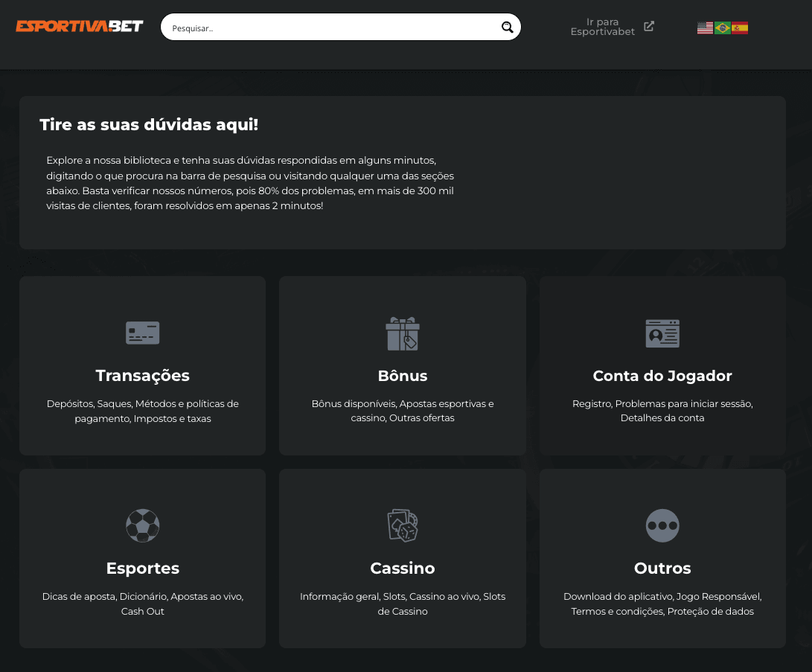This screenshot has width=812, height=672.
Task: Open the Cassino category heading
Action: (403, 568)
